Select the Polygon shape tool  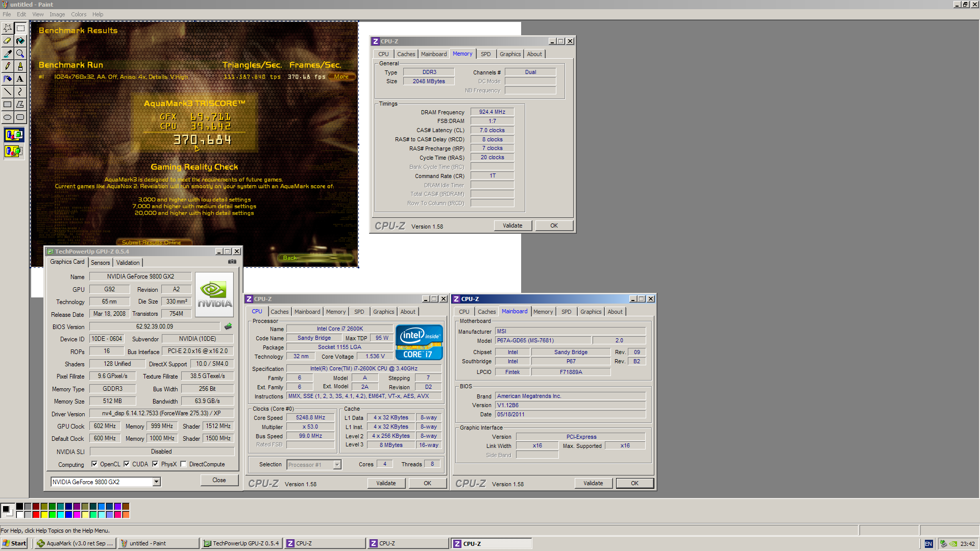(20, 105)
